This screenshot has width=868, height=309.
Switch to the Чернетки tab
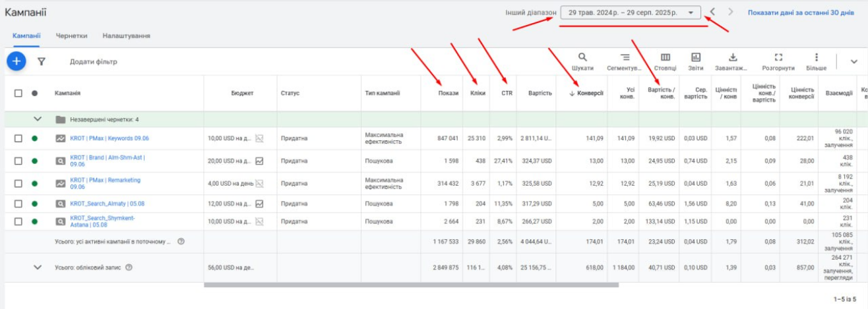71,36
